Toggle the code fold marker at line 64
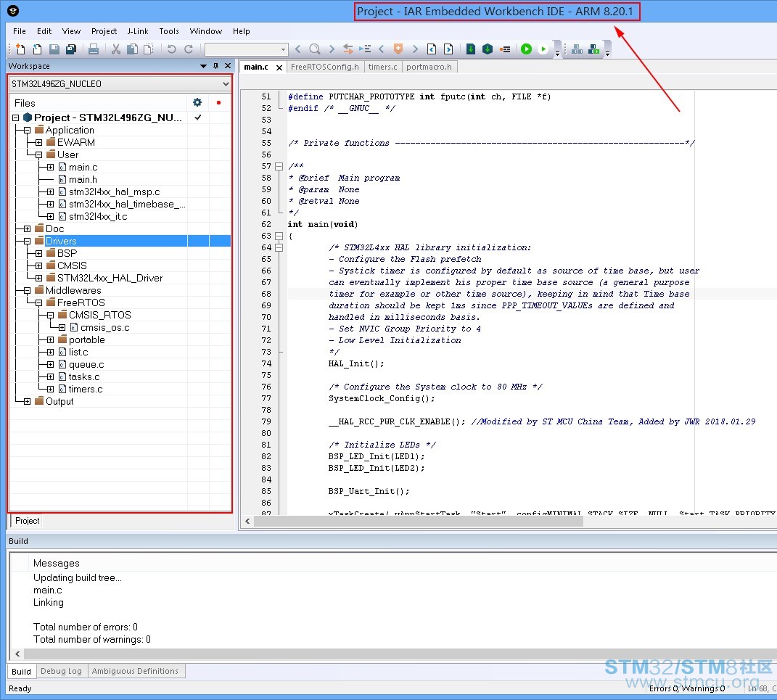This screenshot has height=700, width=777. pyautogui.click(x=279, y=247)
